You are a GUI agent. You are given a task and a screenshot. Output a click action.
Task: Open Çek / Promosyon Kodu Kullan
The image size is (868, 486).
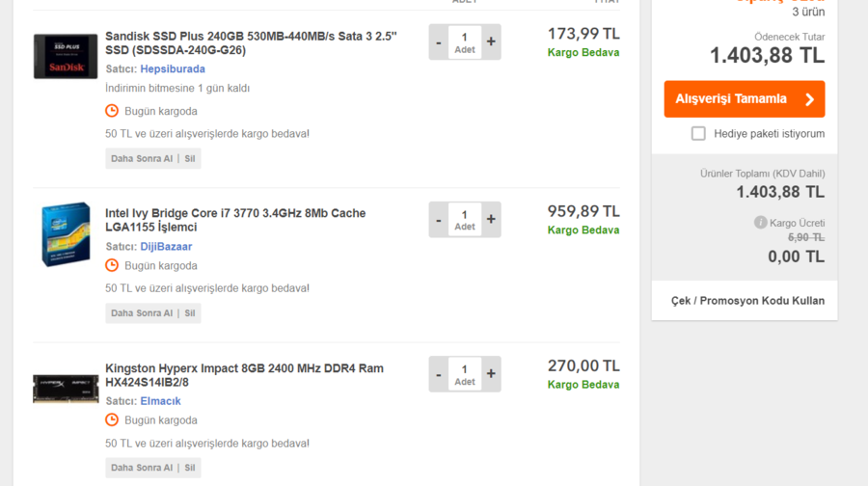747,301
